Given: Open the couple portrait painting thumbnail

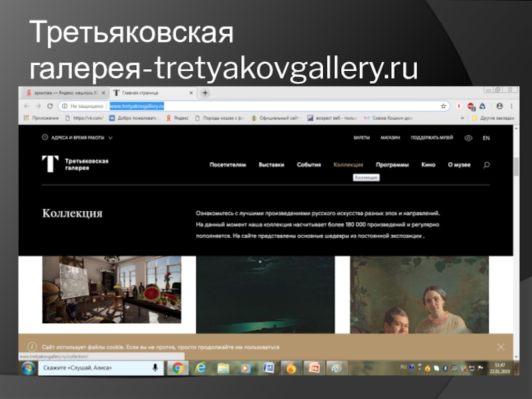Looking at the screenshot, I should tap(420, 295).
